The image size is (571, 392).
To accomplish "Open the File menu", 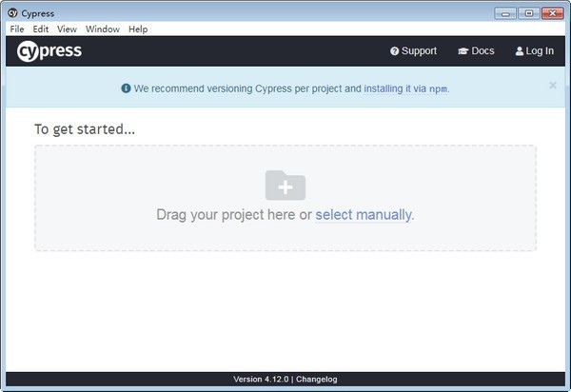I will pyautogui.click(x=17, y=29).
